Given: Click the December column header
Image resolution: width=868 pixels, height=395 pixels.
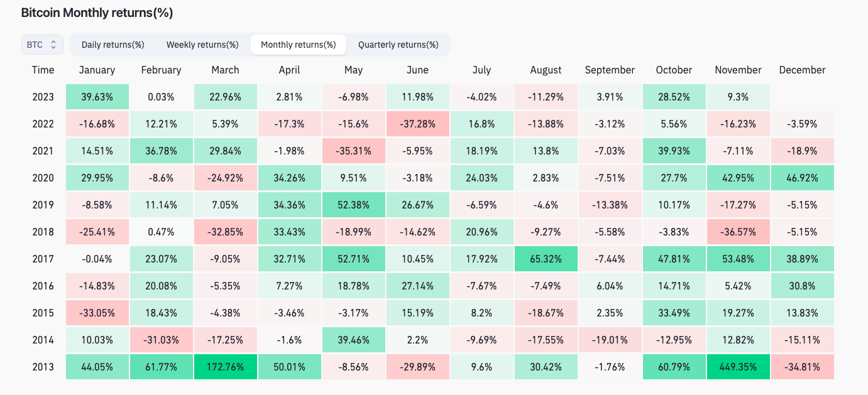Looking at the screenshot, I should point(802,70).
